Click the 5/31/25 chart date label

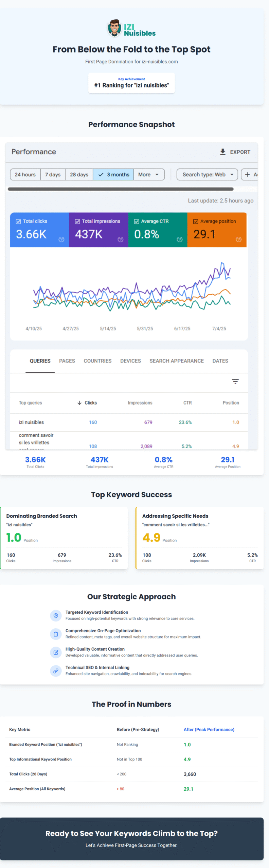coord(145,329)
